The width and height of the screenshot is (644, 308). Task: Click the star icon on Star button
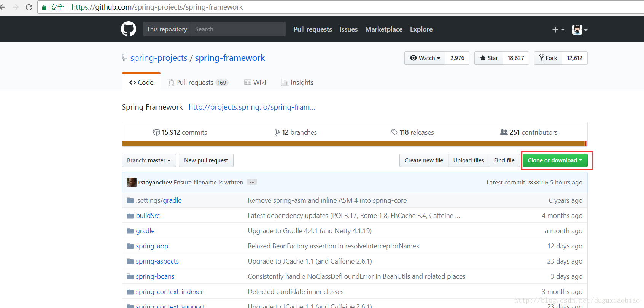(483, 58)
